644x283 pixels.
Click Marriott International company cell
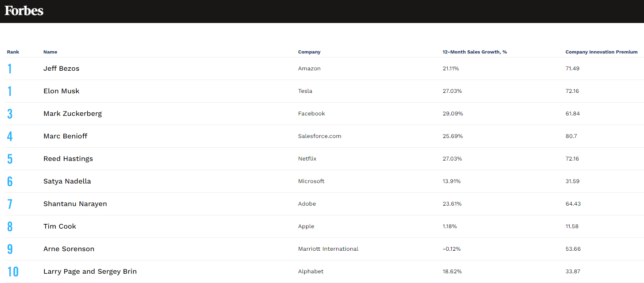[328, 249]
